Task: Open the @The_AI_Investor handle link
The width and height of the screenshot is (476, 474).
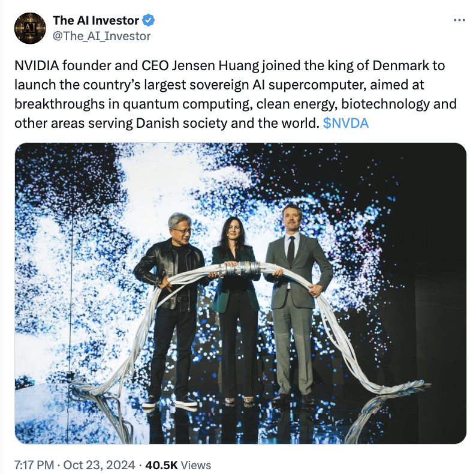Action: tap(102, 36)
